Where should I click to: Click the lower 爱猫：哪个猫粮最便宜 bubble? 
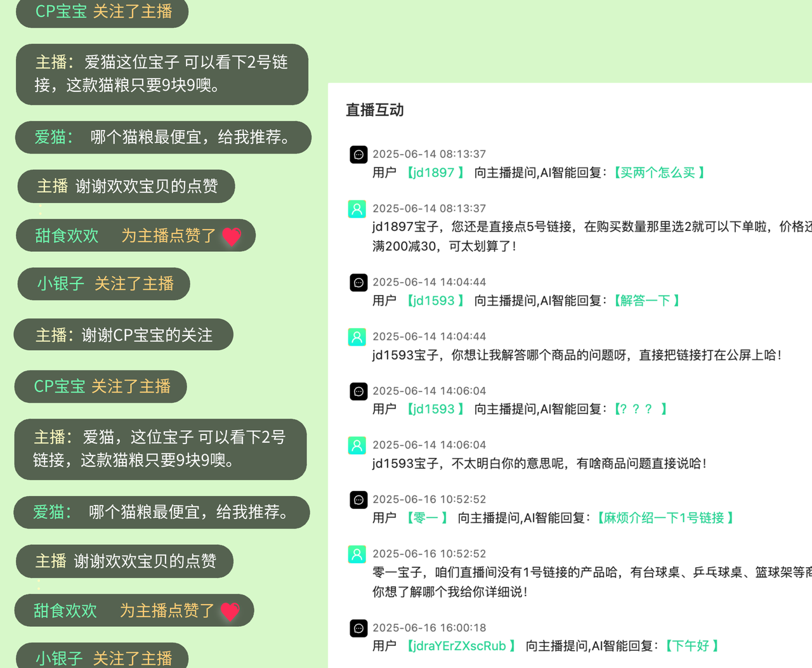(162, 513)
